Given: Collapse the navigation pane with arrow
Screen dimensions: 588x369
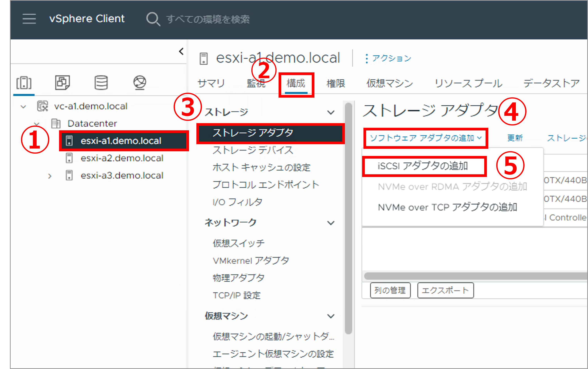Looking at the screenshot, I should pos(181,52).
